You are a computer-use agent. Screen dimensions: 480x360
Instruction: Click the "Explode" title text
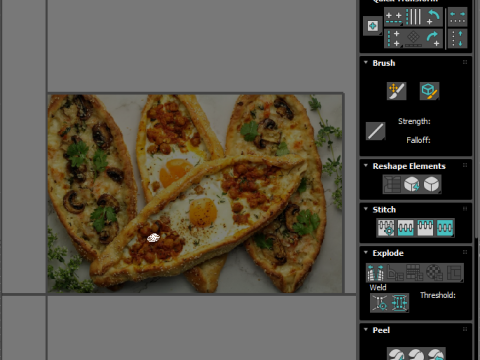[388, 253]
